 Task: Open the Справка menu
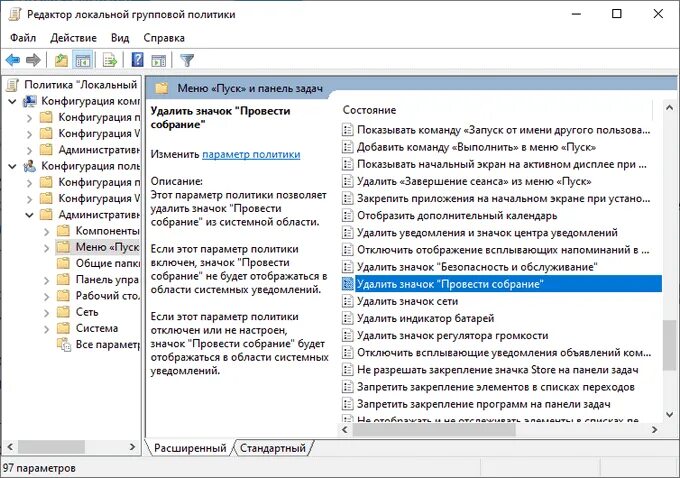164,38
